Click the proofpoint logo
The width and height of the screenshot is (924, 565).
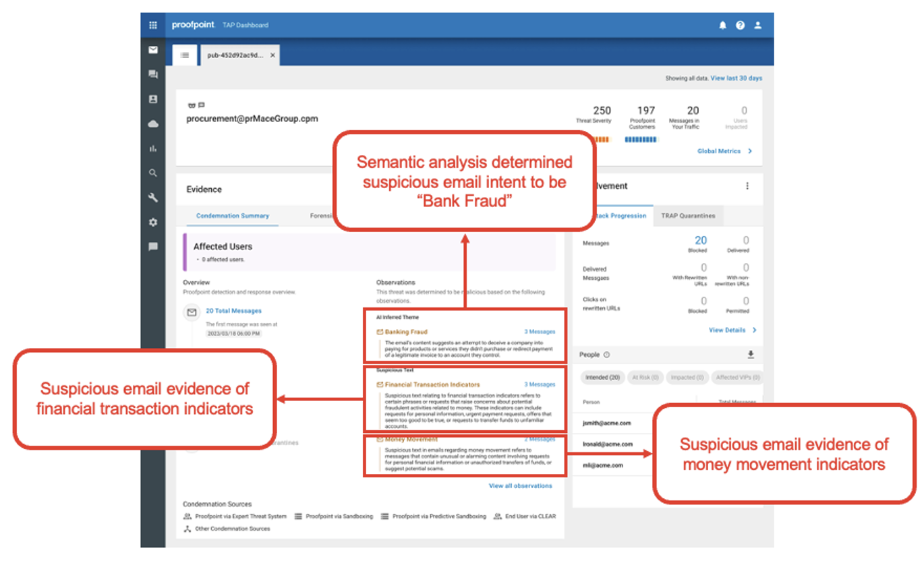click(x=193, y=25)
